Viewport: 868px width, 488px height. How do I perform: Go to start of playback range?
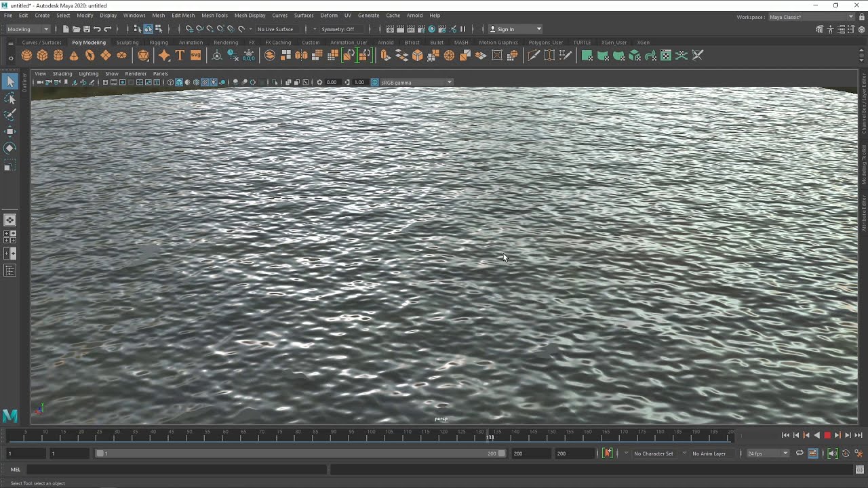(x=785, y=435)
